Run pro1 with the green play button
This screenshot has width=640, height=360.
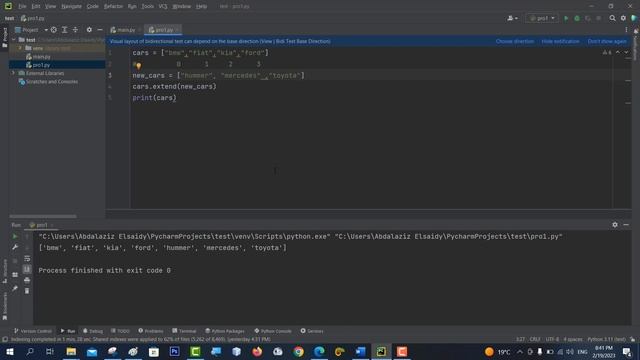(x=566, y=18)
